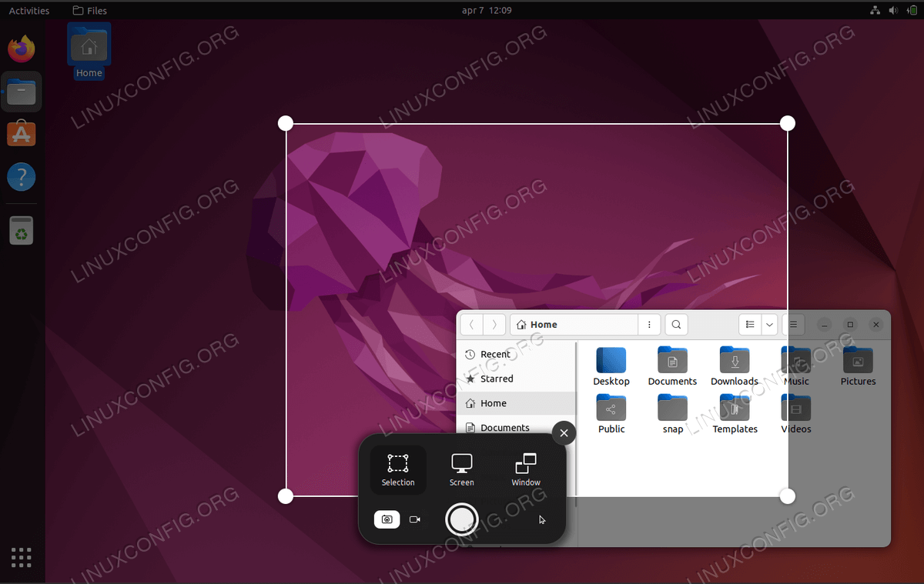The image size is (924, 584).
Task: Click the network status icon in top bar
Action: coord(875,11)
